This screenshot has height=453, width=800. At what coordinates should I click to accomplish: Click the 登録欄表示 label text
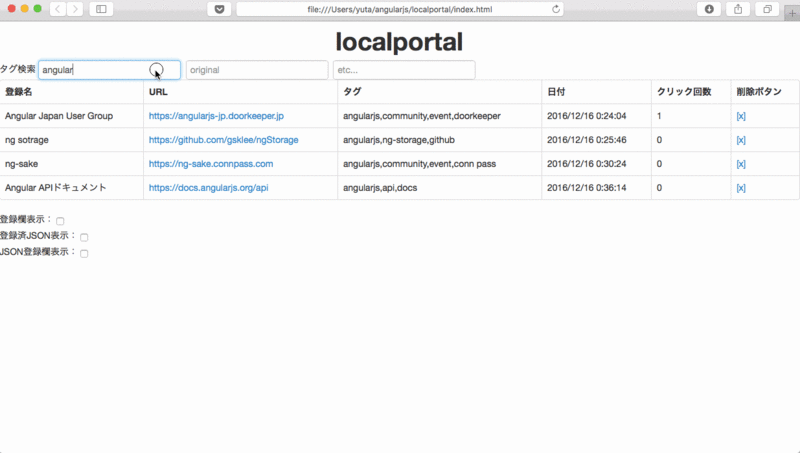(x=26, y=219)
